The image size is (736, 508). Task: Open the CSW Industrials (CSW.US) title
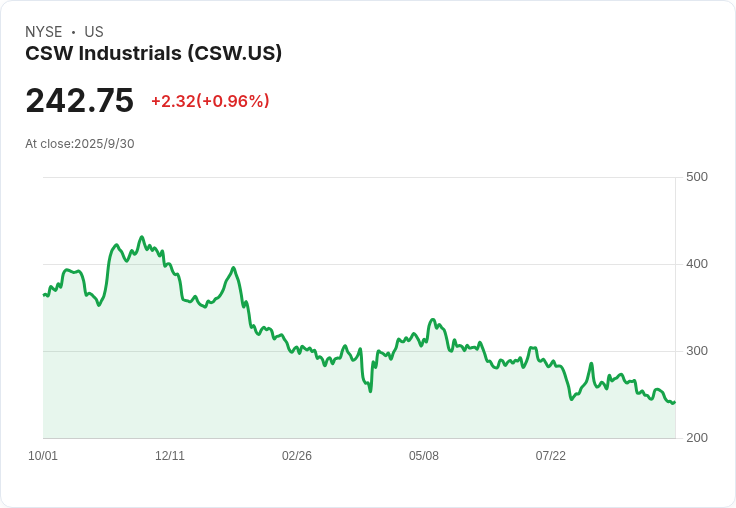click(153, 53)
